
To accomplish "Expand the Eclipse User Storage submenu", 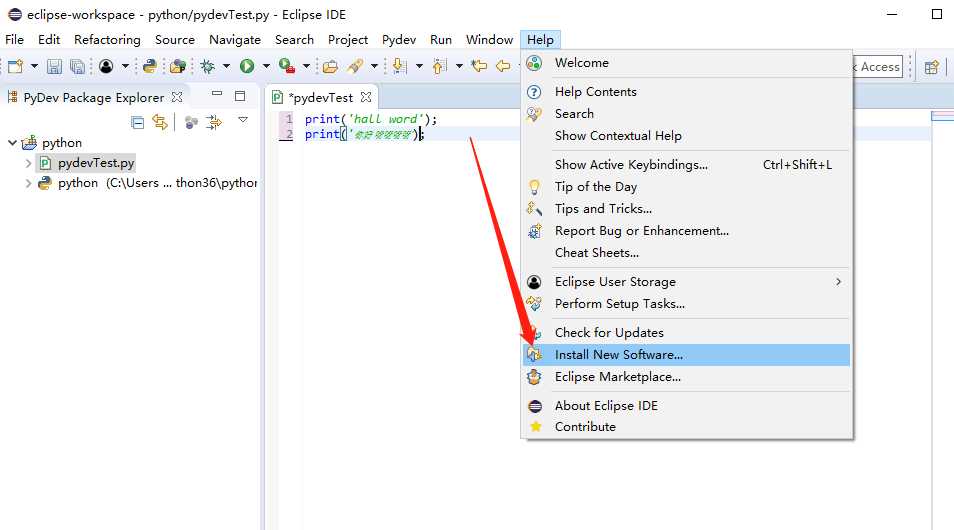I will [686, 282].
